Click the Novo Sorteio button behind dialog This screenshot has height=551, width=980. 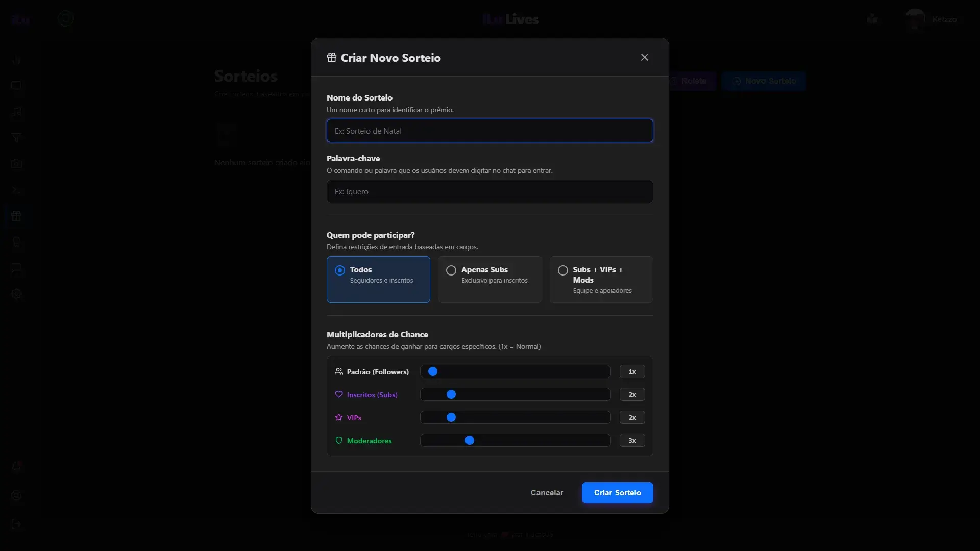pyautogui.click(x=764, y=81)
